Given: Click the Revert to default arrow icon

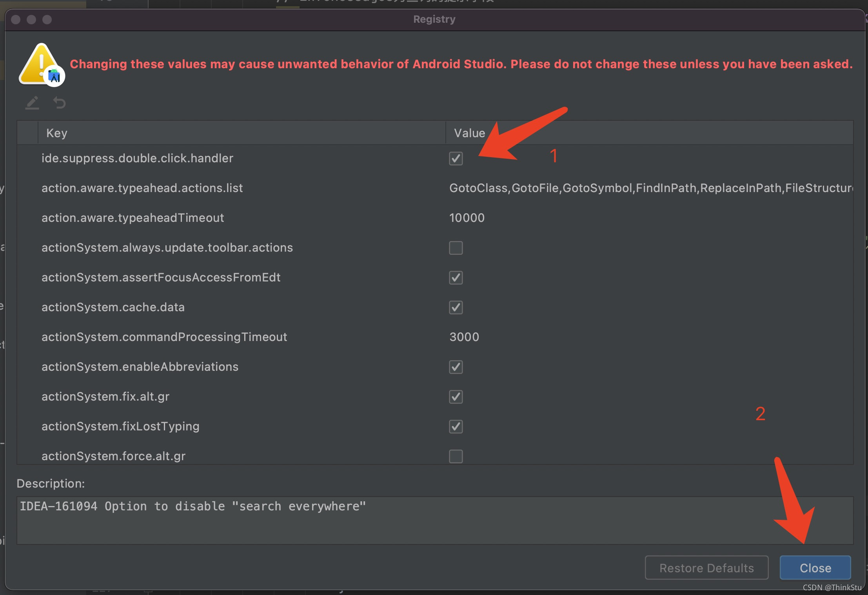Looking at the screenshot, I should pos(59,103).
